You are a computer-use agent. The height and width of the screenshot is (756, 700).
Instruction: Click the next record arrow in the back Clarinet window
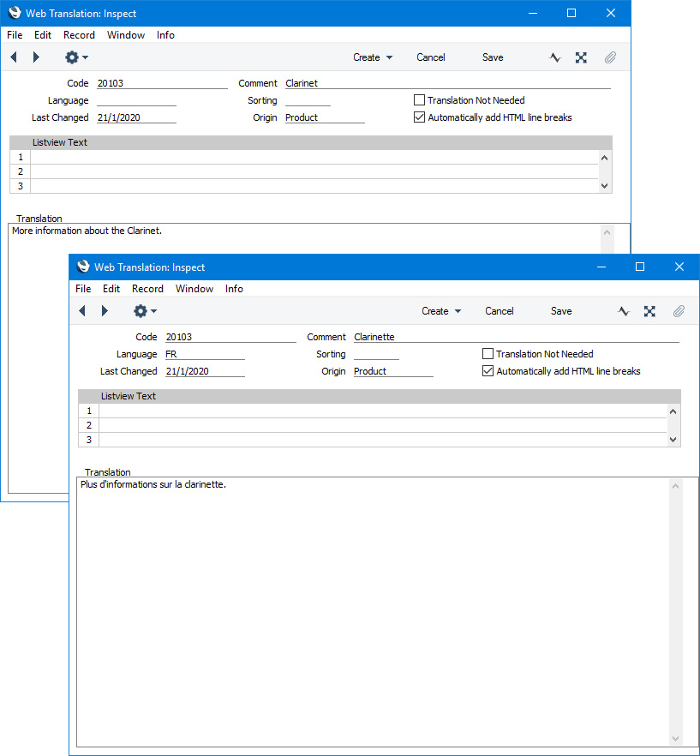(36, 57)
